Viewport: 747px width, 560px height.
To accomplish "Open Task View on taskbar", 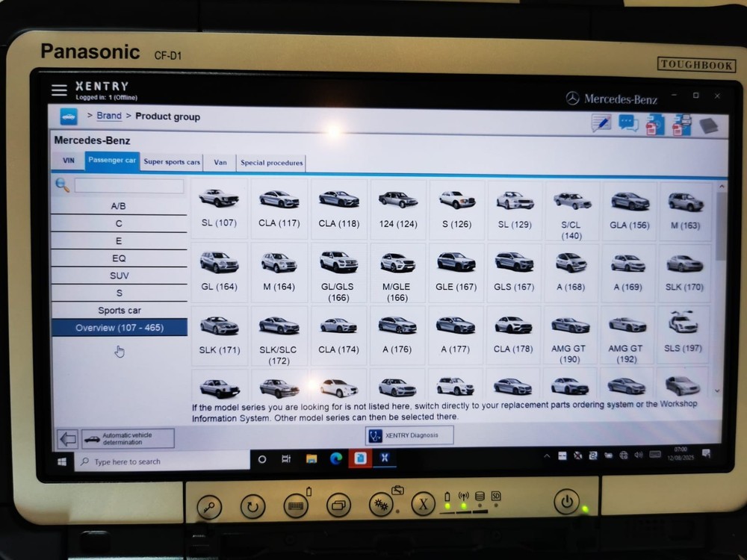I will point(286,459).
